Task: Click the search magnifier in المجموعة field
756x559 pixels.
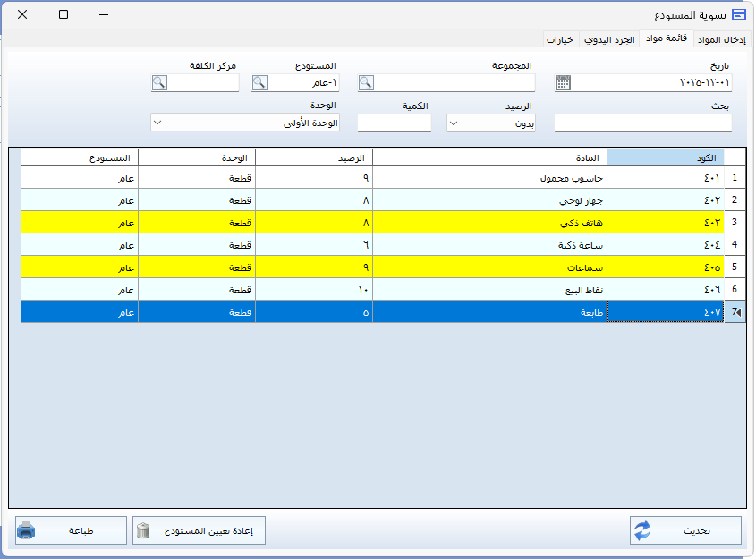Action: (366, 83)
